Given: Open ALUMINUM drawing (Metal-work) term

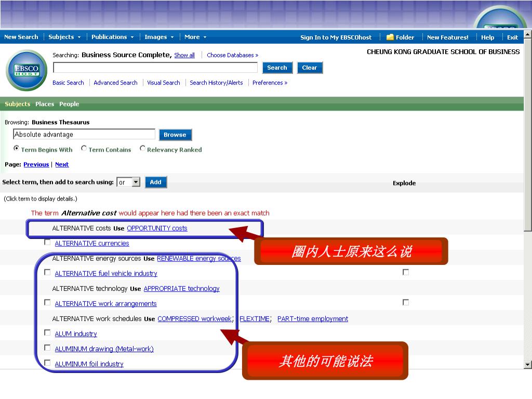Looking at the screenshot, I should 104,349.
